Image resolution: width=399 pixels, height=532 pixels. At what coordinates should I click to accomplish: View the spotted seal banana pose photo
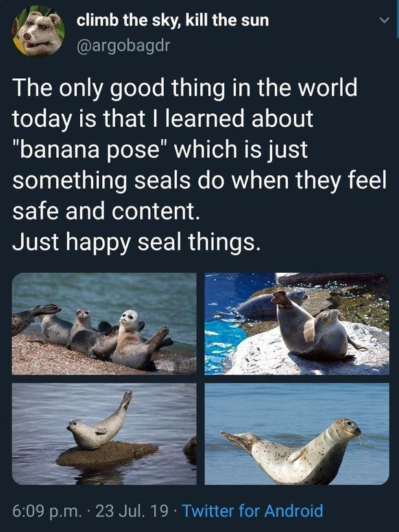[297, 434]
